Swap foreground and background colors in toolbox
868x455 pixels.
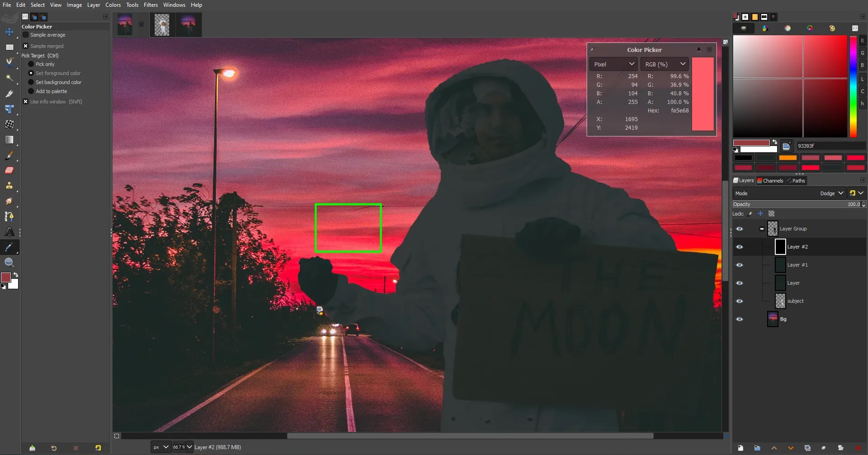click(x=16, y=275)
